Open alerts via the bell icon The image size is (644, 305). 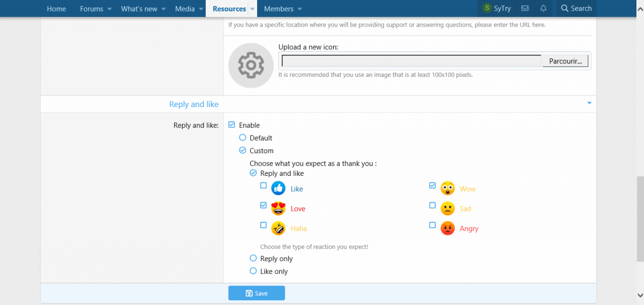coord(543,9)
